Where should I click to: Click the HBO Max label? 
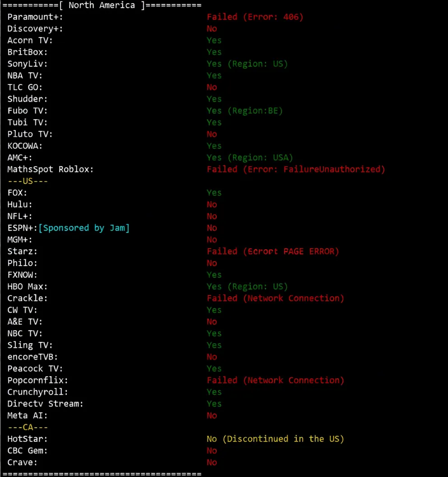point(28,287)
